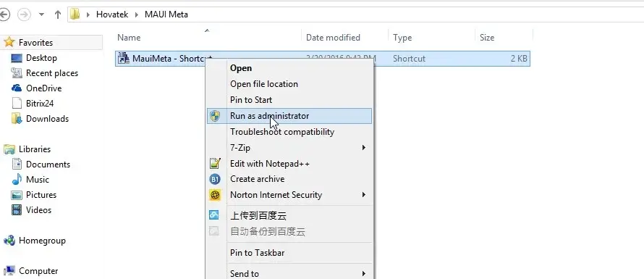
Task: Open OneDrive from the sidebar
Action: pyautogui.click(x=43, y=88)
